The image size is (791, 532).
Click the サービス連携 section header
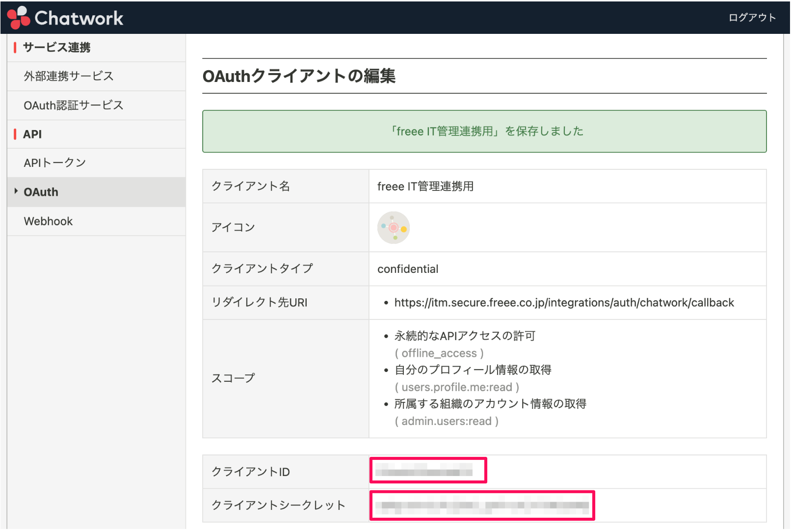click(x=57, y=48)
